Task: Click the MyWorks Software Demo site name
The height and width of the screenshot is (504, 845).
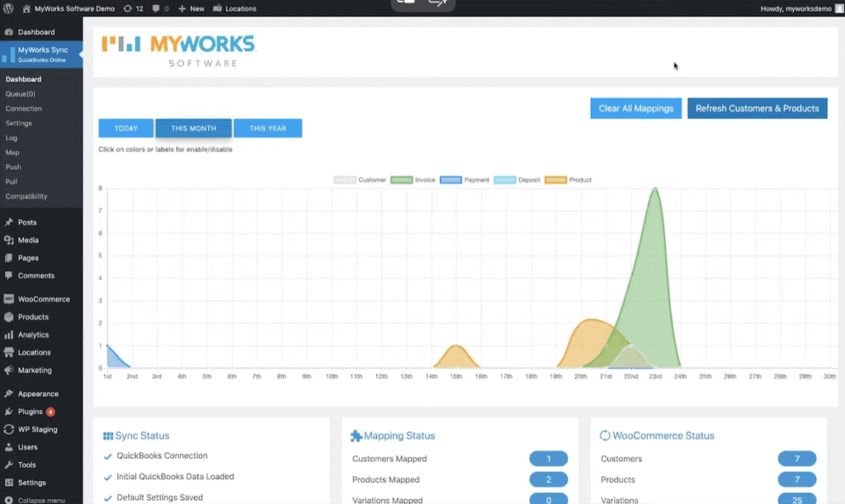Action: [x=74, y=8]
